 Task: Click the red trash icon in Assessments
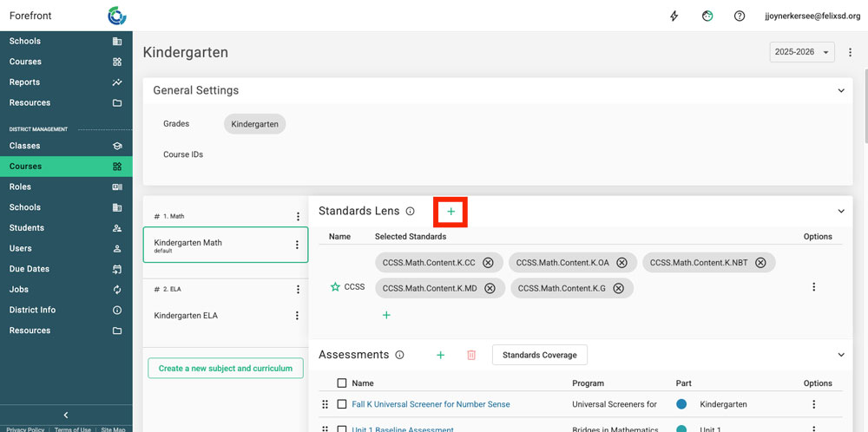471,355
